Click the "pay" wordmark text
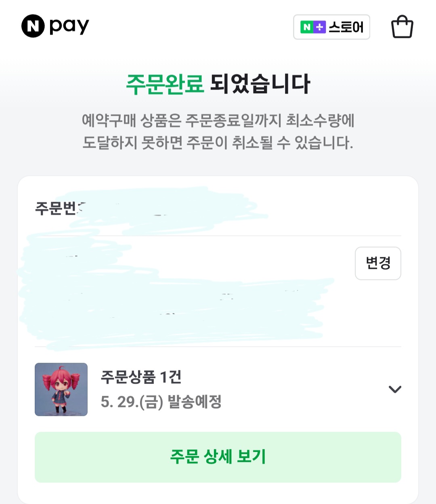The width and height of the screenshot is (436, 504). point(69,27)
